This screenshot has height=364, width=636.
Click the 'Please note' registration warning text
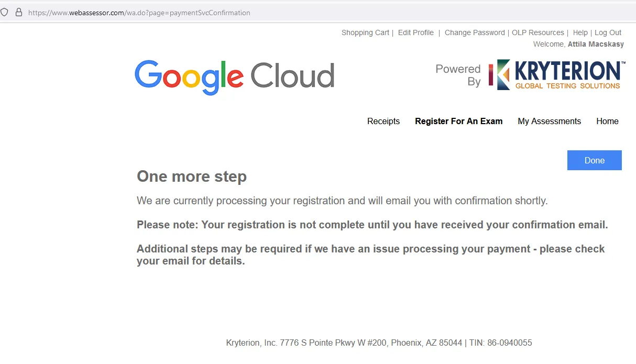point(372,225)
